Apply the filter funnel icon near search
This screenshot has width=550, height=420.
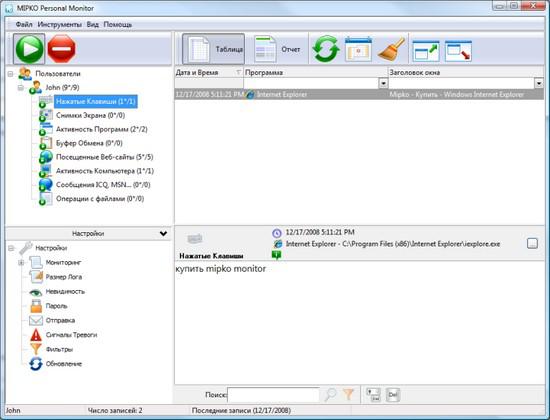click(348, 395)
